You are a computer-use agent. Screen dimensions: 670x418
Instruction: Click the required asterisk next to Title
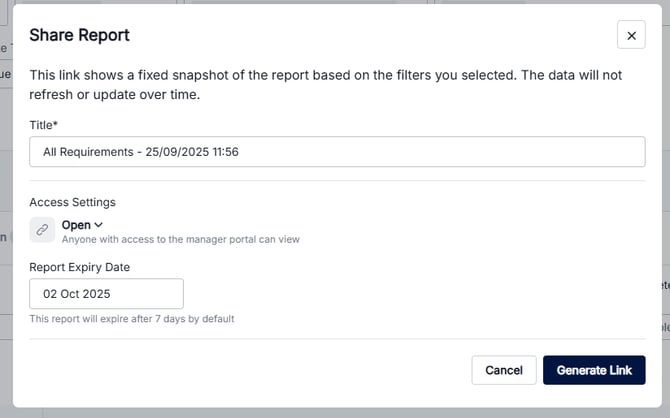pos(56,125)
